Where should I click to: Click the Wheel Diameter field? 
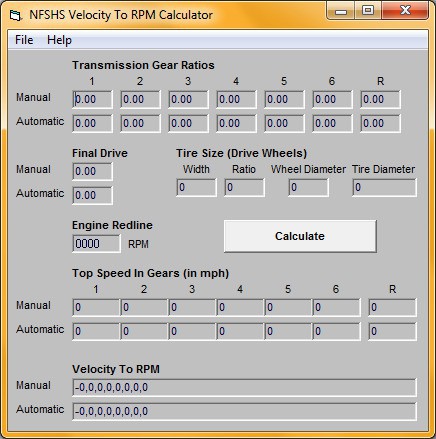tap(308, 187)
